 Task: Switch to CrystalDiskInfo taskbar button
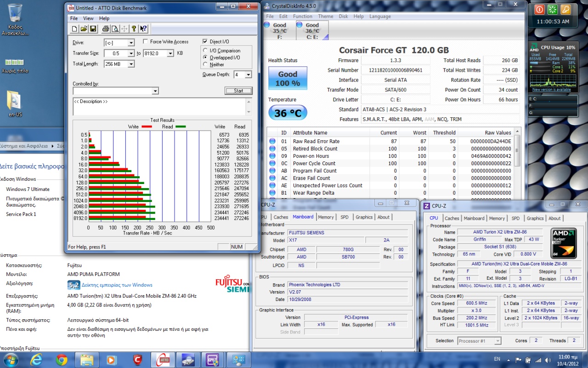187,360
